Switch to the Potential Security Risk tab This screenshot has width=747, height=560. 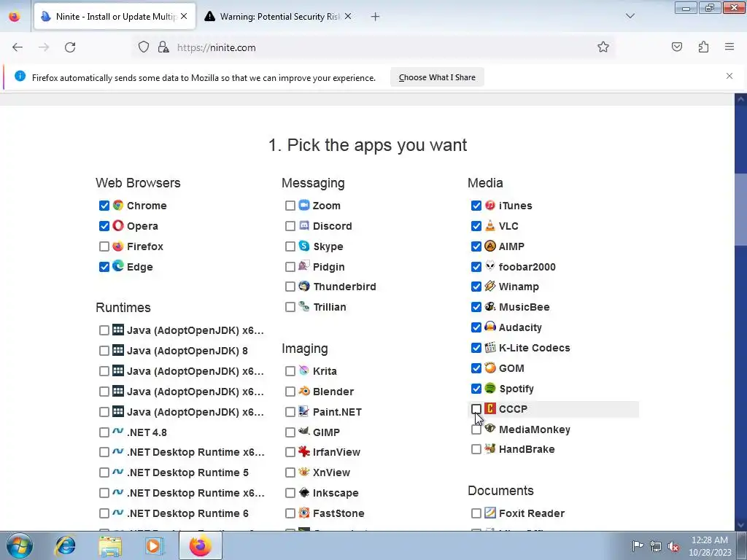coord(279,16)
